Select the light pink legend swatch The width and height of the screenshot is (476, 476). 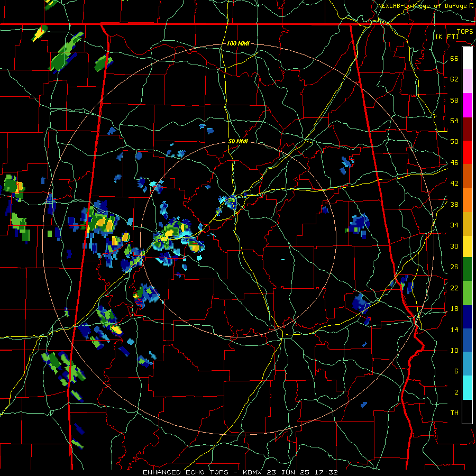[x=467, y=81]
